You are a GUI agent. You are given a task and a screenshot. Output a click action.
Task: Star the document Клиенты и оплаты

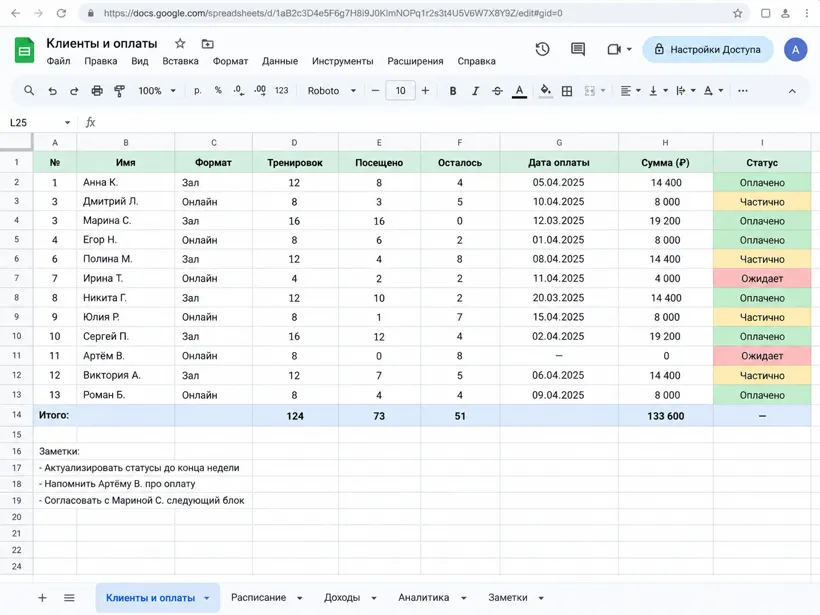(x=180, y=43)
